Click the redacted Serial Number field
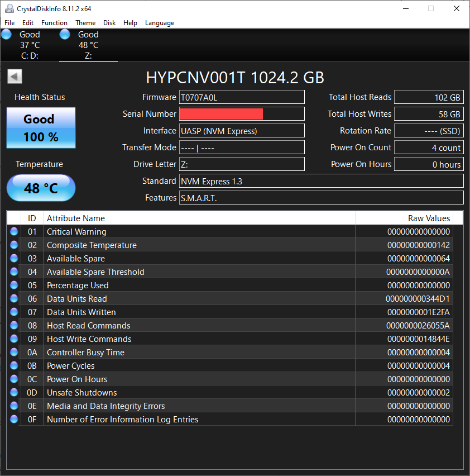The height and width of the screenshot is (476, 470). (x=242, y=114)
